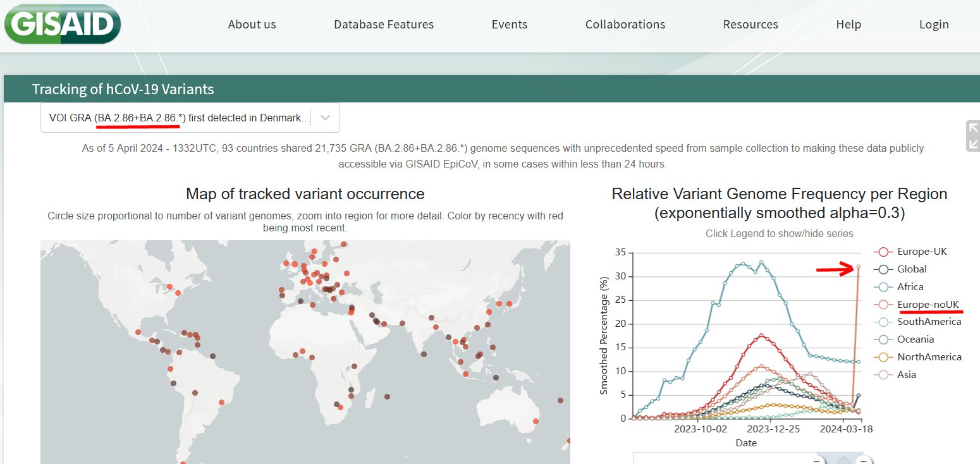Open the Database Features menu

[384, 25]
